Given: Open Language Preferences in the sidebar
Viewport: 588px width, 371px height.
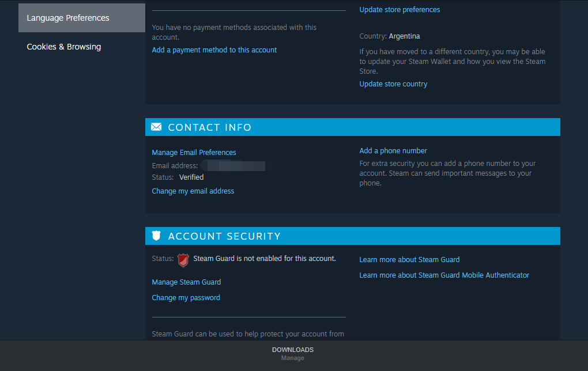Looking at the screenshot, I should click(82, 18).
